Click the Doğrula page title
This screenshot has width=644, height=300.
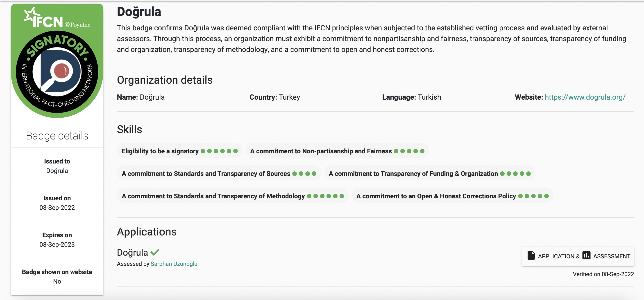point(139,11)
